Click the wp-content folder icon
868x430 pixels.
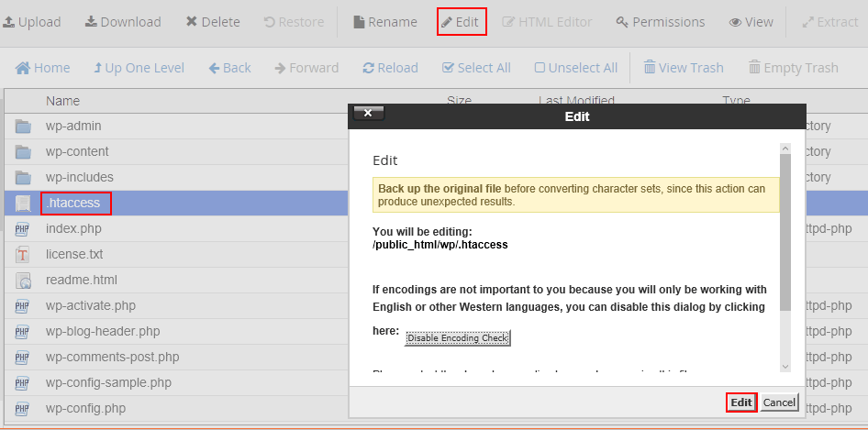coord(23,151)
